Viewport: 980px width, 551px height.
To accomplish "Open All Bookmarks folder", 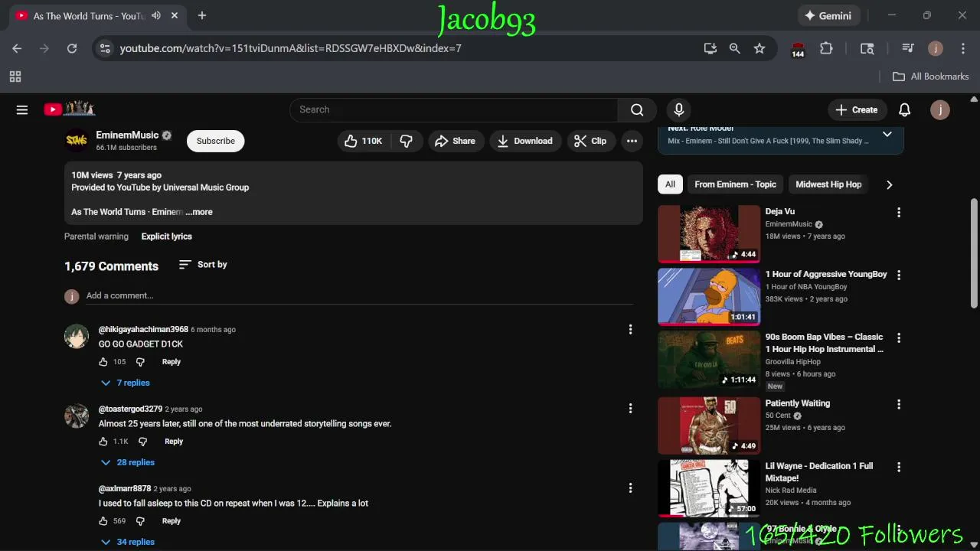I will [x=931, y=77].
